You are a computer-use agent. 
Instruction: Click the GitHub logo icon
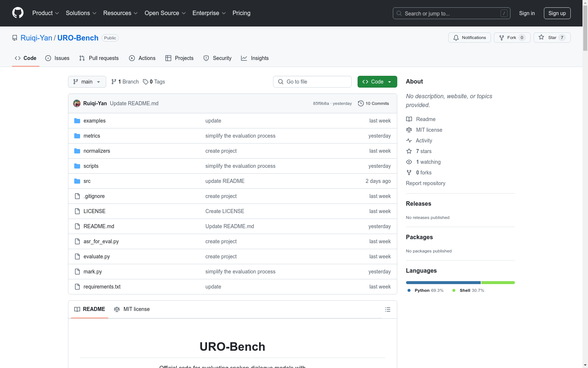(x=18, y=13)
